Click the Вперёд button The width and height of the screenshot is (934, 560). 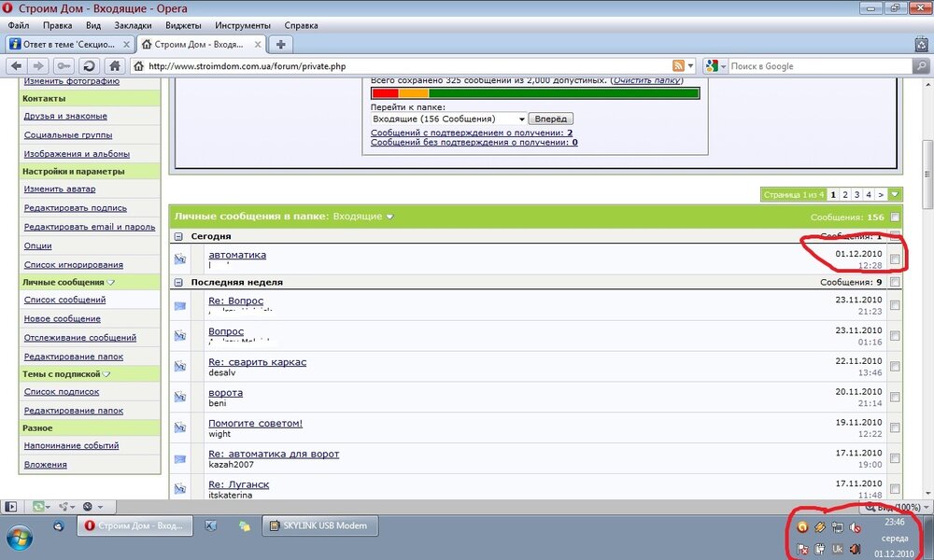(x=550, y=119)
